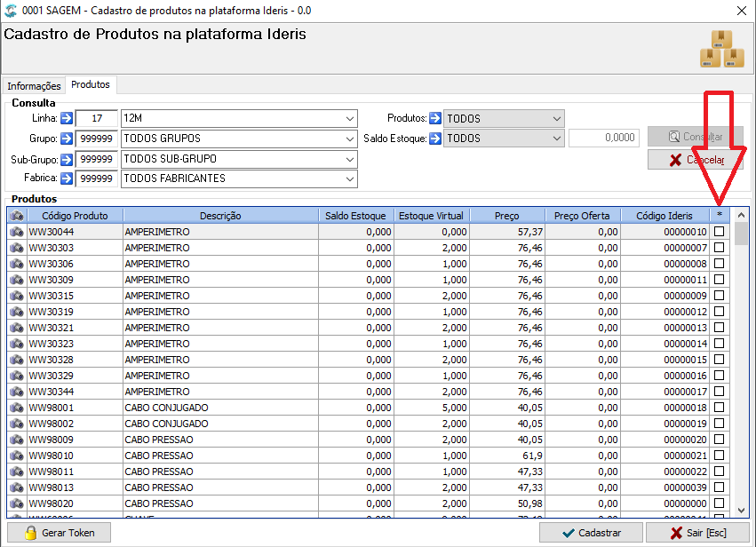Click the Linha code field containing 17

(x=97, y=118)
